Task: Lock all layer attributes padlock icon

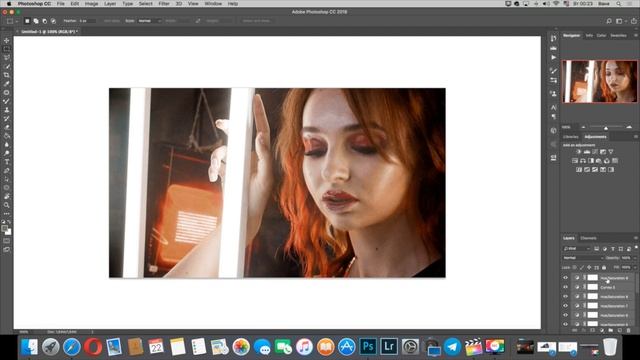Action: (604, 268)
